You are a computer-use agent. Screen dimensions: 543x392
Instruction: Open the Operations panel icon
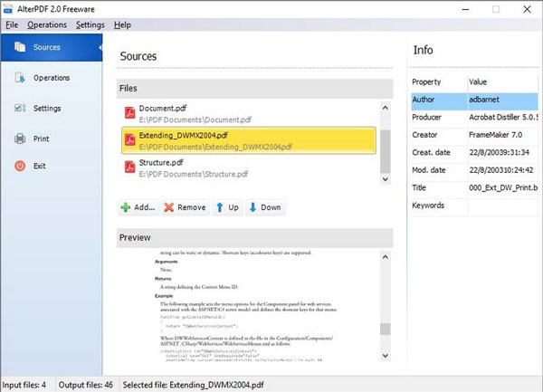click(20, 78)
